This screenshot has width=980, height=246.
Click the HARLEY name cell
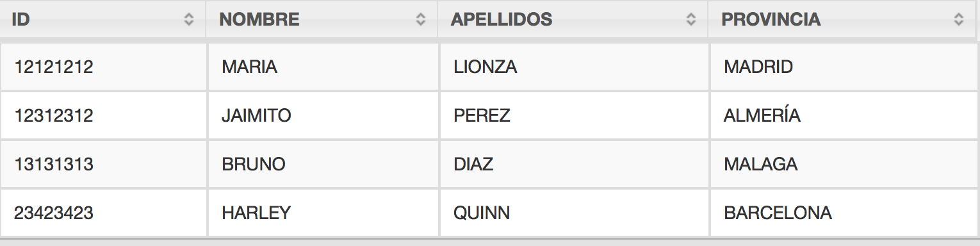click(x=323, y=213)
